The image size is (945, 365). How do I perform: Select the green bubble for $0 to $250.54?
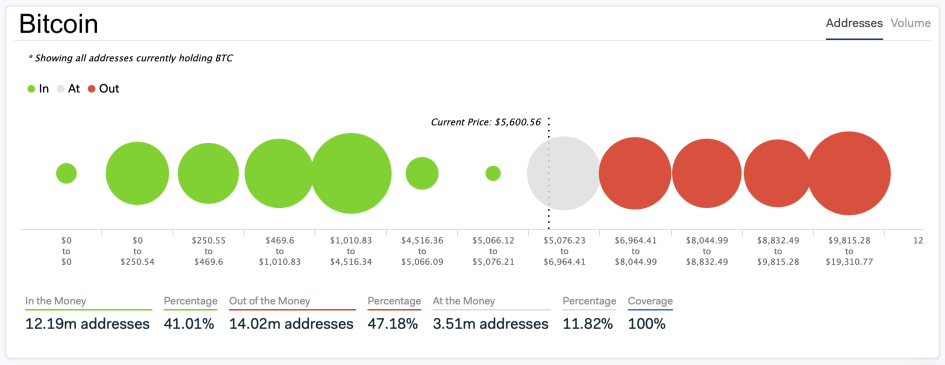click(137, 173)
